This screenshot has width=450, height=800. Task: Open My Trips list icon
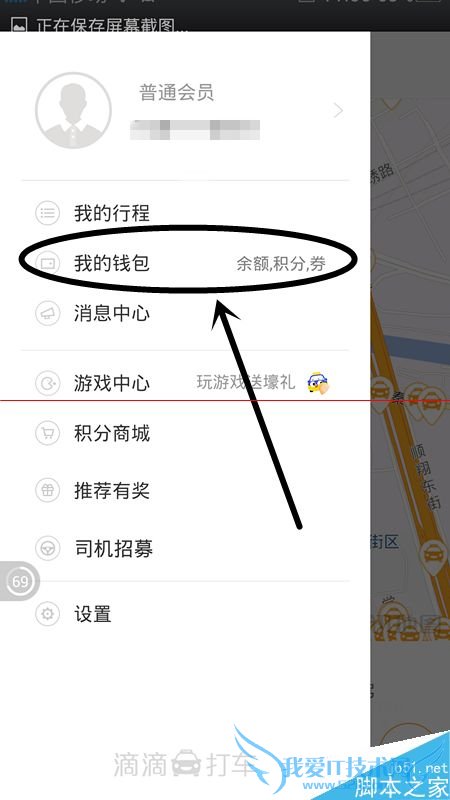47,213
